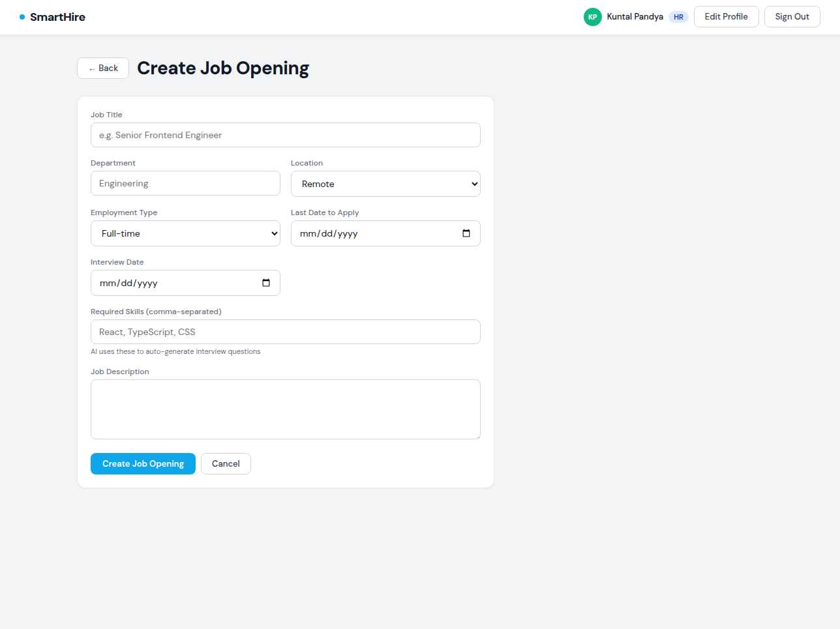
Task: Click the Kuntal Pandya username
Action: [635, 17]
